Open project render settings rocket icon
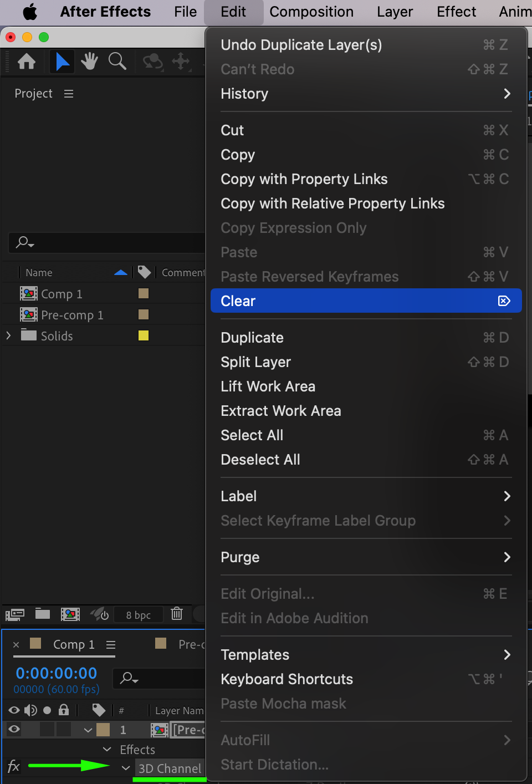Image resolution: width=532 pixels, height=784 pixels. point(100,614)
